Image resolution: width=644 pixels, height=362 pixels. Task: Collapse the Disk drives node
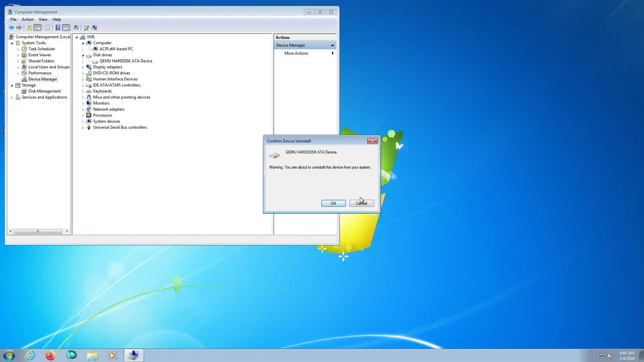83,55
